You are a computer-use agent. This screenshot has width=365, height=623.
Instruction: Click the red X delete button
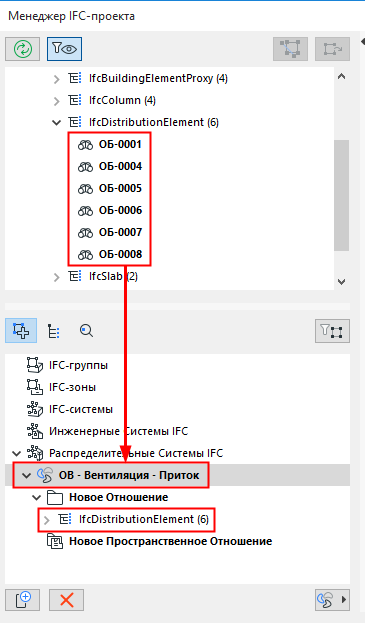tap(66, 600)
